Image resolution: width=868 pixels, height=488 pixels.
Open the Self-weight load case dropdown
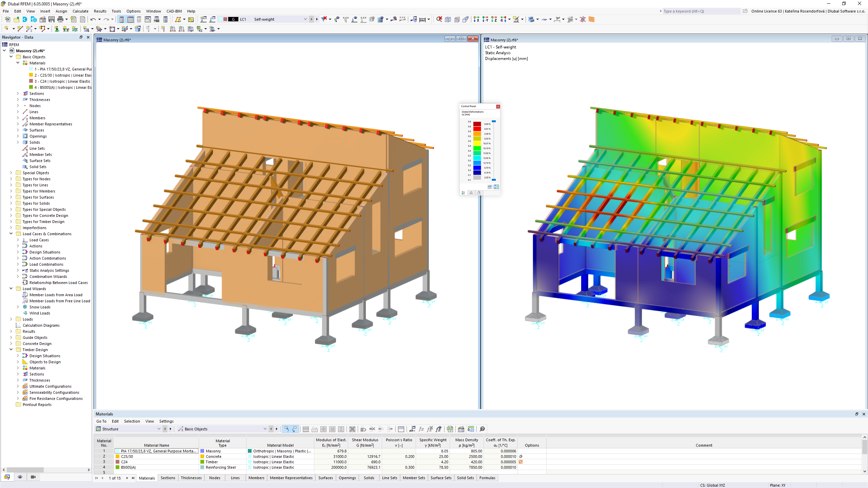[305, 19]
